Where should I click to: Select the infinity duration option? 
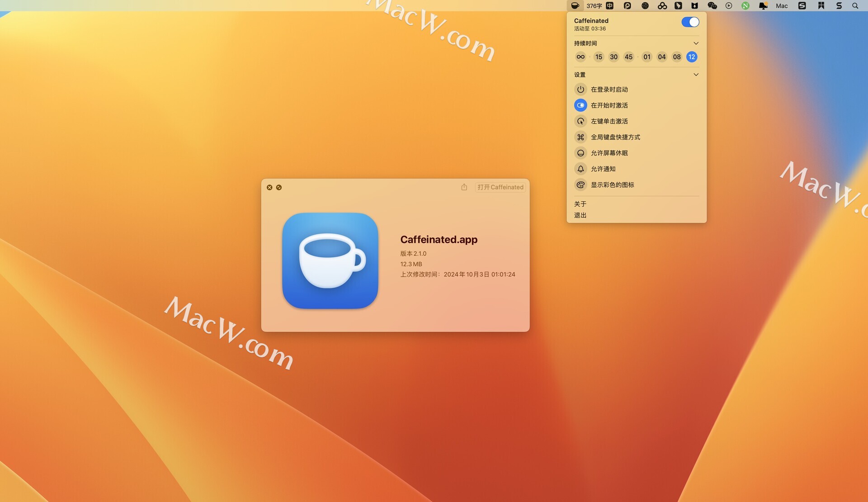click(580, 57)
